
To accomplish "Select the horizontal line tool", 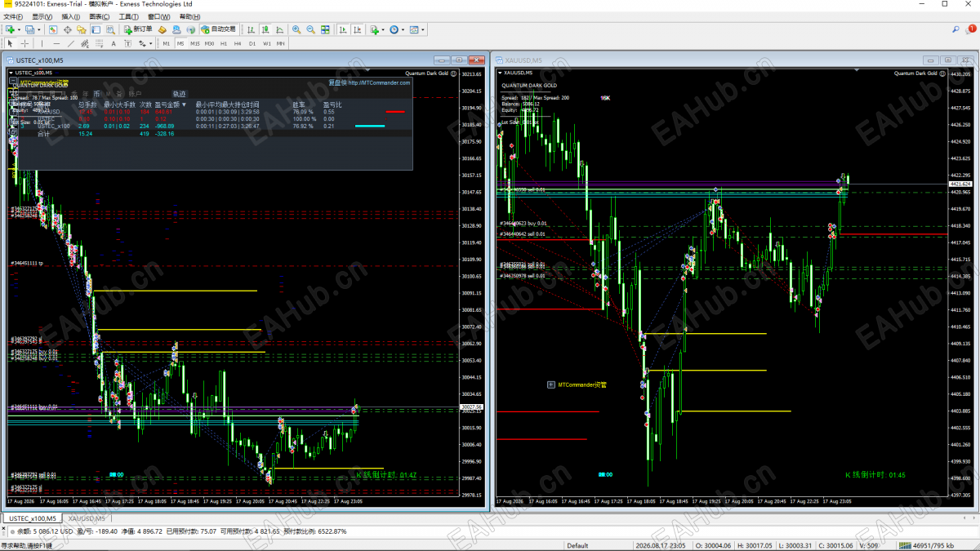I will click(56, 43).
